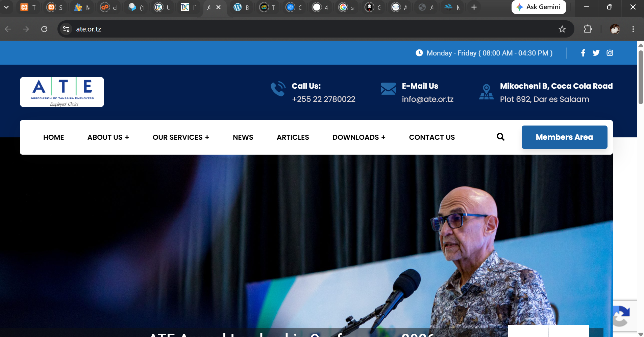The height and width of the screenshot is (337, 644).
Task: Click the ATE Association of Tanzania Employers logo
Action: tap(62, 92)
